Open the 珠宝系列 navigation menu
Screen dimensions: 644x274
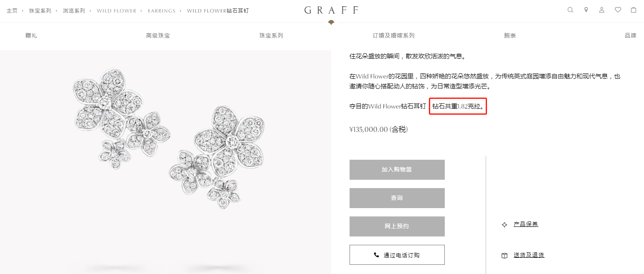pos(271,36)
